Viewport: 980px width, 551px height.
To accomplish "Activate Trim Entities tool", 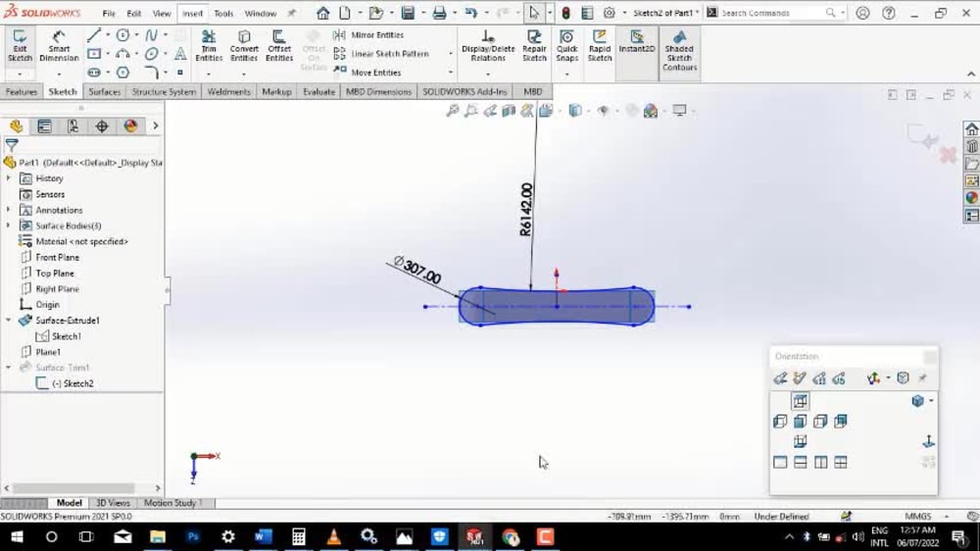I will (209, 46).
